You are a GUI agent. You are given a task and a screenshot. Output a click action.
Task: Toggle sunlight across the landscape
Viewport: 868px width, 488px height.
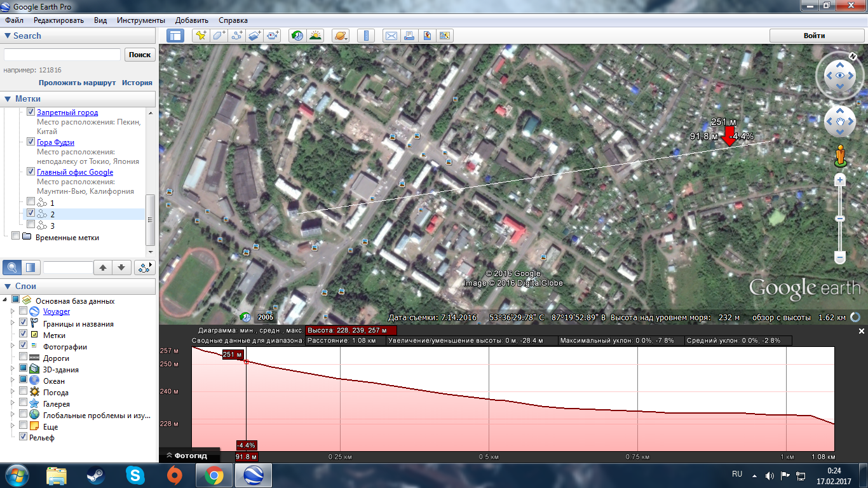(315, 36)
